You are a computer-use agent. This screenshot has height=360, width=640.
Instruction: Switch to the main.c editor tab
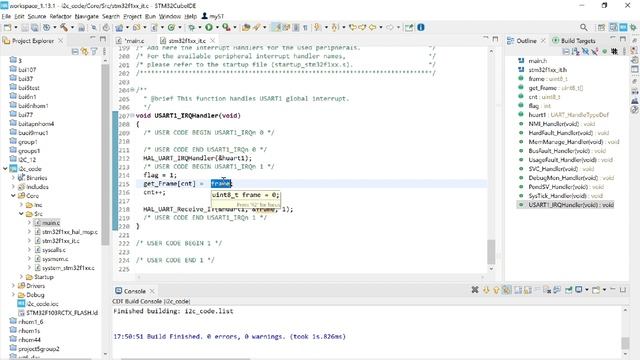click(x=131, y=41)
